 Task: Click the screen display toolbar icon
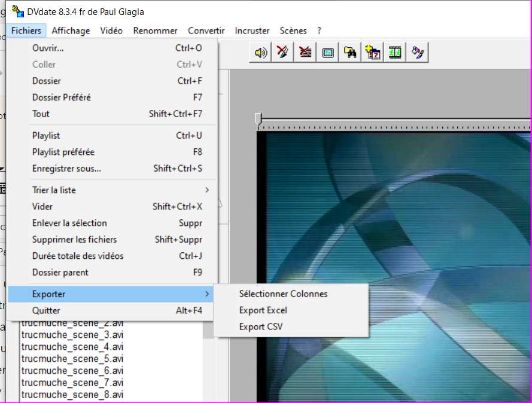pos(327,53)
